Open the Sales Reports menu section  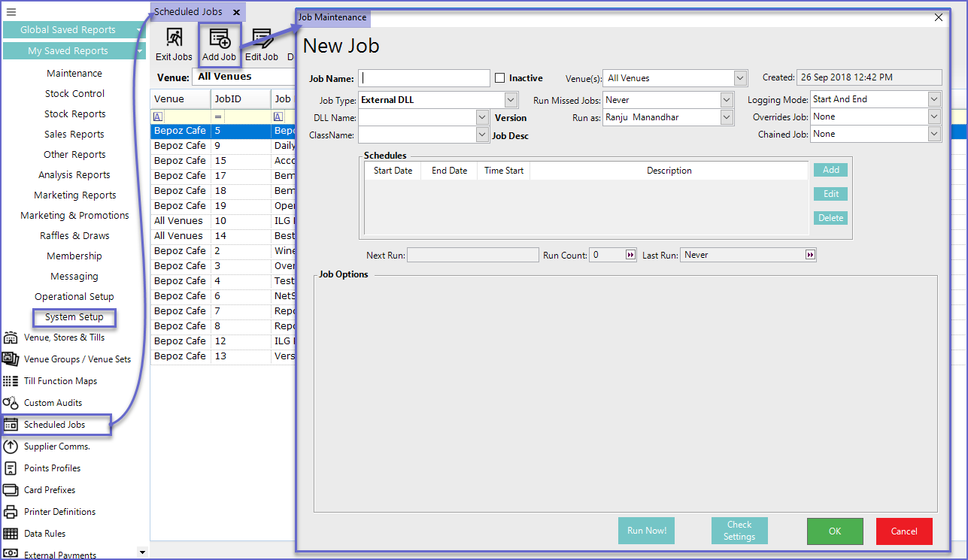click(x=74, y=135)
